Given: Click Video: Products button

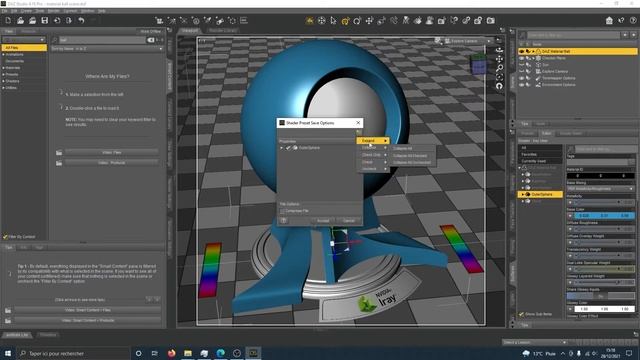Looking at the screenshot, I should 111,163.
